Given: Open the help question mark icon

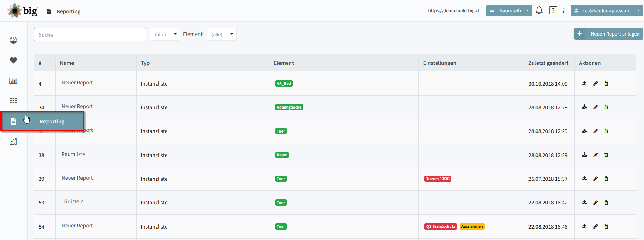Looking at the screenshot, I should pos(553,10).
